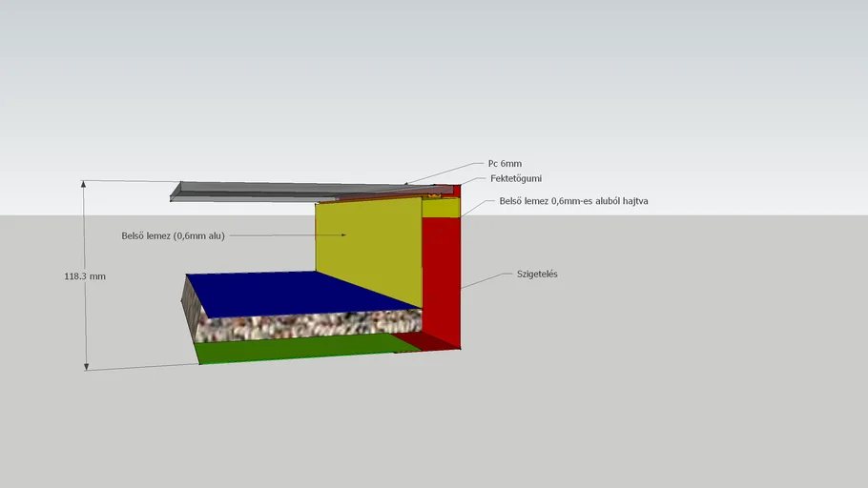Click the leader line pointing to "Szigetelés"

coord(482,280)
